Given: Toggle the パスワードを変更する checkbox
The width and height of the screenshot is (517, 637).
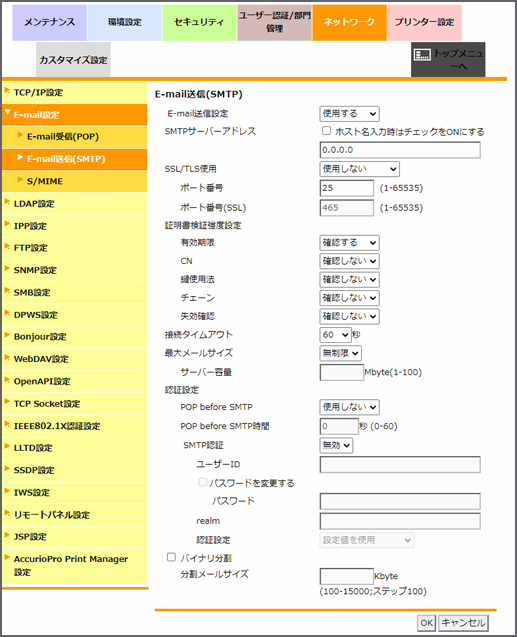Looking at the screenshot, I should [202, 482].
